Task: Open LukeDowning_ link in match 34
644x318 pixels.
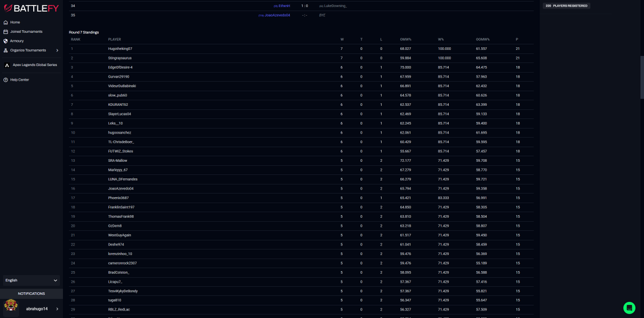Action: click(335, 6)
